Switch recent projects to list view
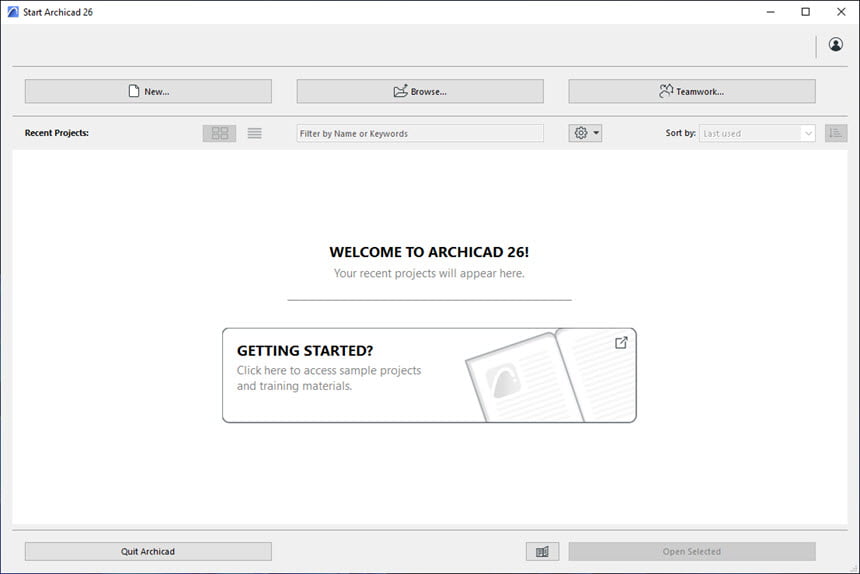 click(254, 133)
